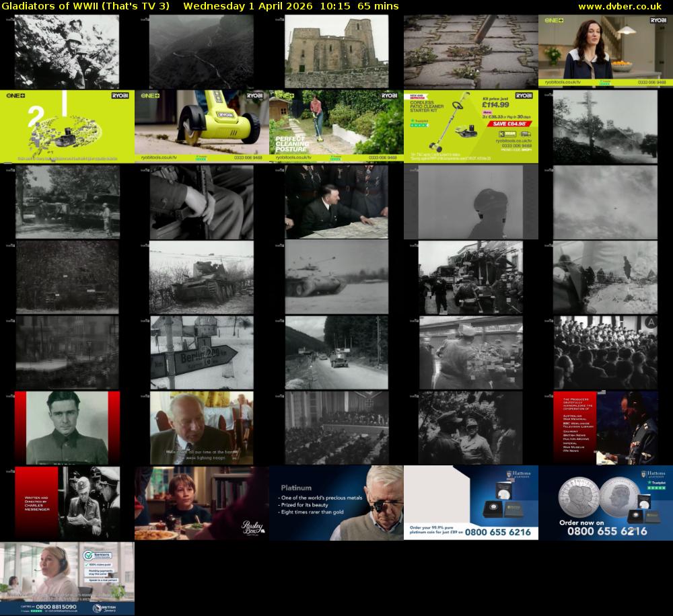673x616 pixels.
Task: Click the RYOBI logo on woman presenter frame
Action: (658, 20)
